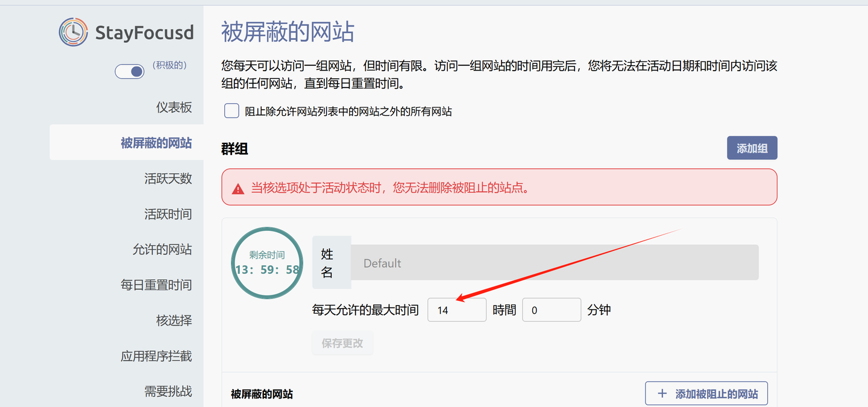Screen dimensions: 868x407
Task: Click the 時間 unit label
Action: [x=505, y=310]
